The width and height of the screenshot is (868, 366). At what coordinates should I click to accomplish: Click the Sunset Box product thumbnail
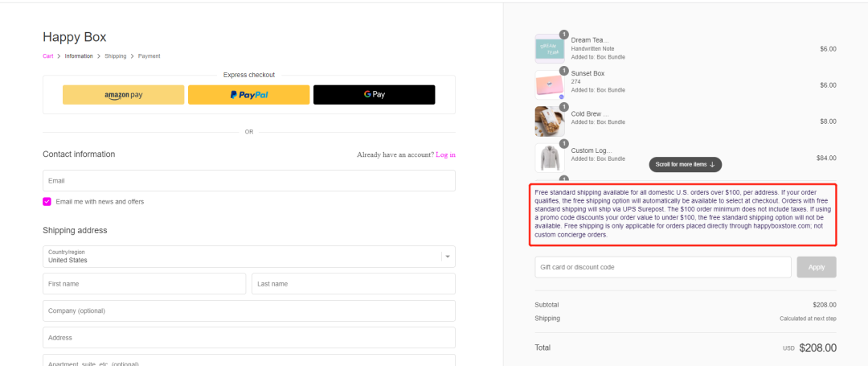tap(550, 84)
